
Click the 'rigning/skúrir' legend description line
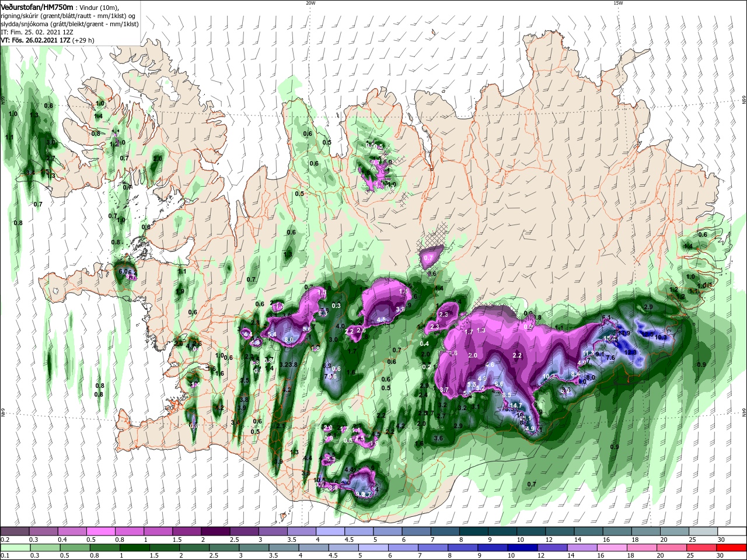tap(68, 16)
